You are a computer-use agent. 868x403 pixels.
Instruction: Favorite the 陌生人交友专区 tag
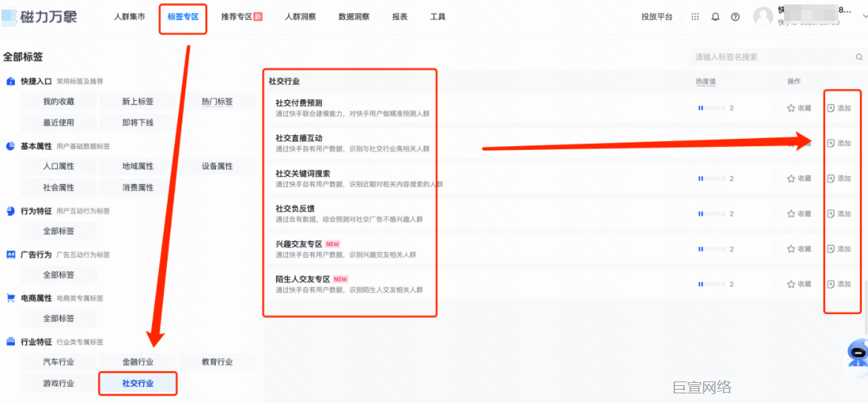[799, 284]
